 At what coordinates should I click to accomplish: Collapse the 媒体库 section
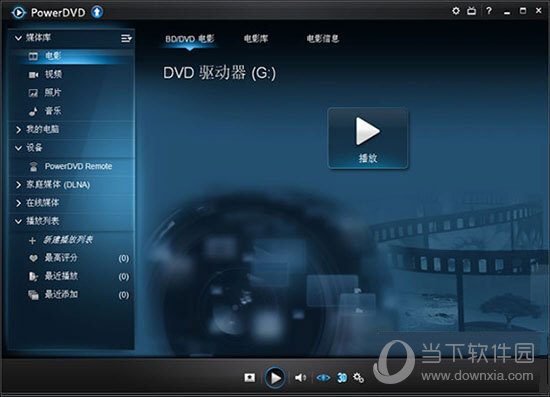(x=18, y=38)
